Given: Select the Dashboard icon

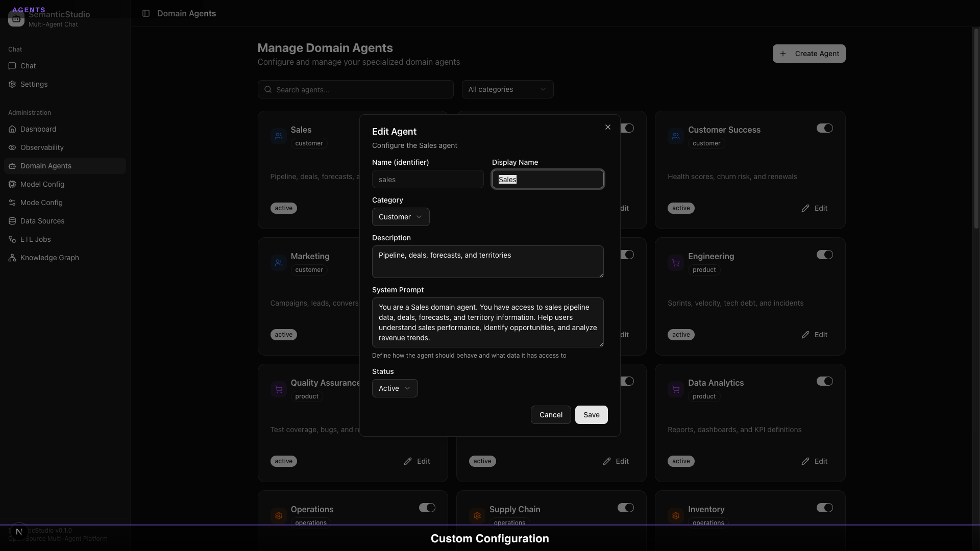Looking at the screenshot, I should coord(12,129).
